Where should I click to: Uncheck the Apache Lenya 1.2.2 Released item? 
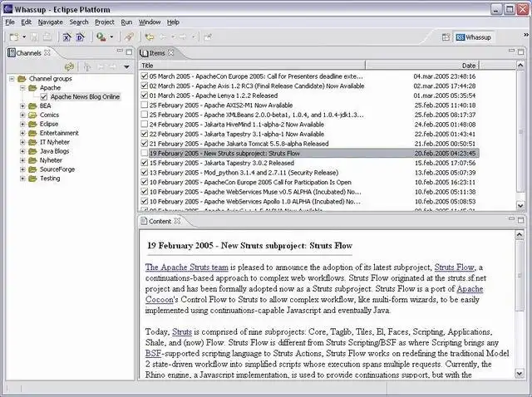tap(144, 96)
